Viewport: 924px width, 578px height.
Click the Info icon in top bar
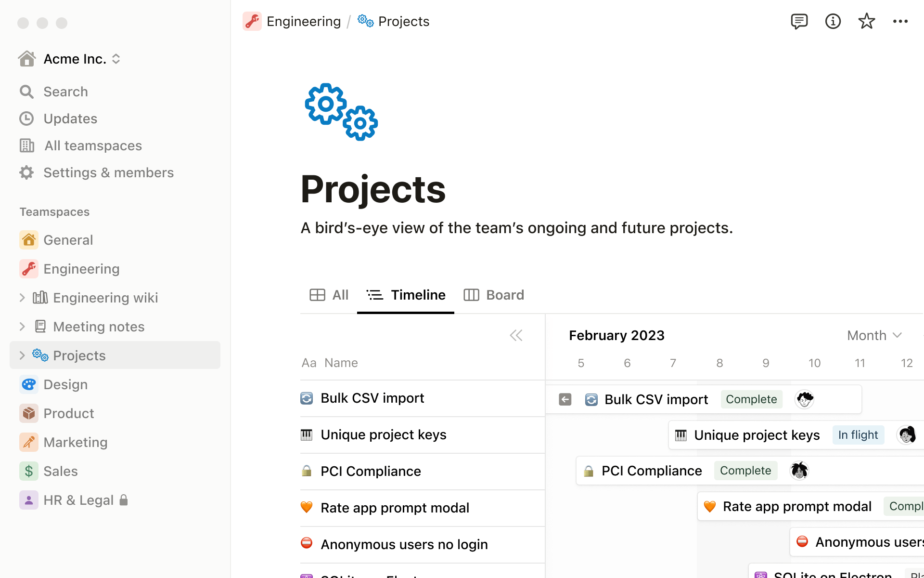click(833, 21)
